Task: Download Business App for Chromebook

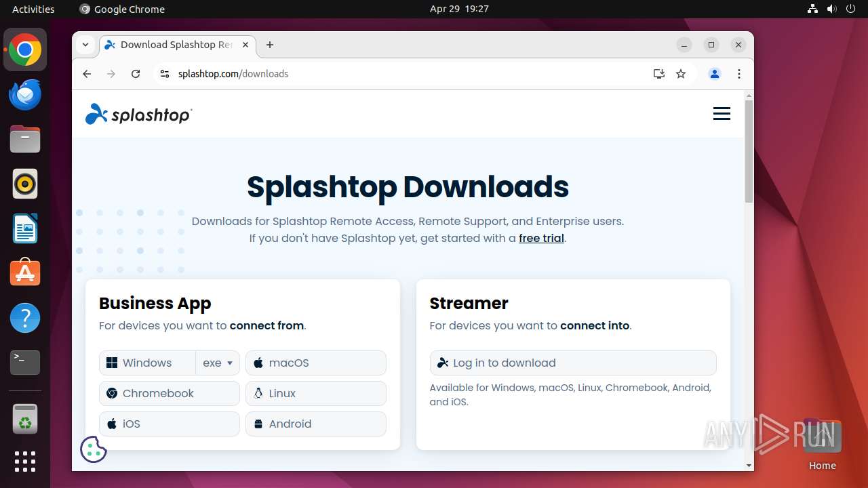Action: (170, 393)
